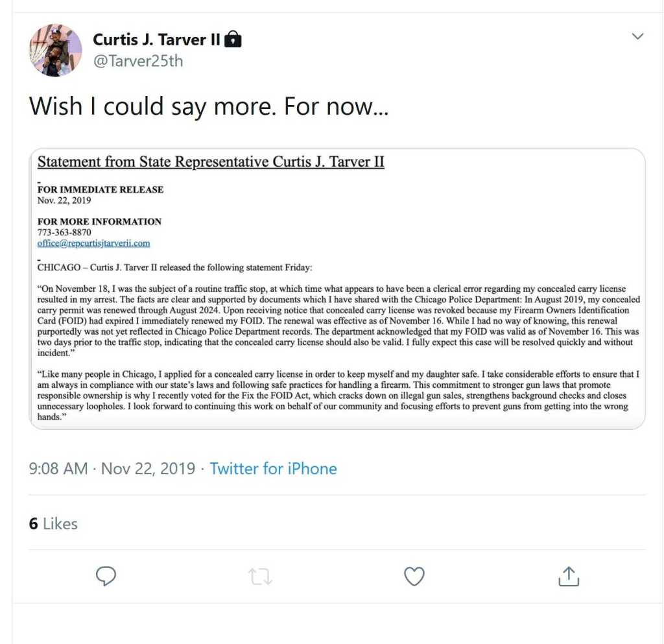
Task: Open the 9:08 AM timestamp
Action: 58,469
